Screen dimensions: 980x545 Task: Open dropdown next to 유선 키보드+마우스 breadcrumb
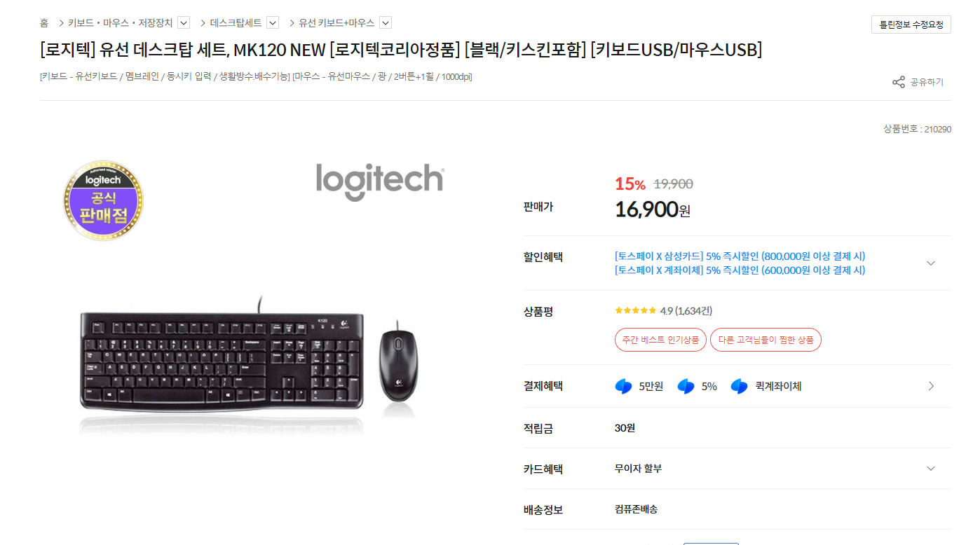pyautogui.click(x=386, y=22)
